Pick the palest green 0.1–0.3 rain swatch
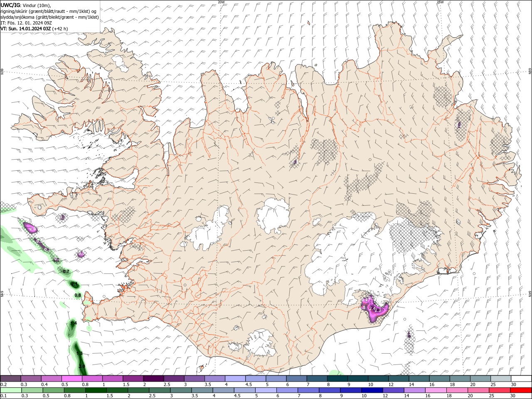The width and height of the screenshot is (532, 399). (x=11, y=390)
